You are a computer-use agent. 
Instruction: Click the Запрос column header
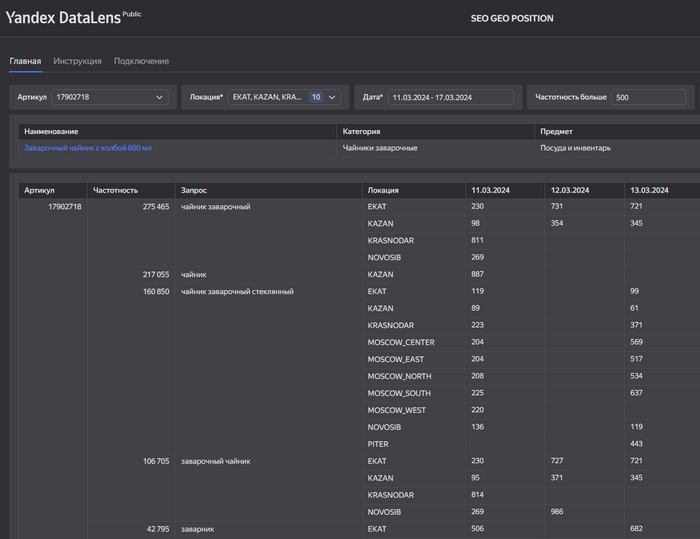coord(194,189)
